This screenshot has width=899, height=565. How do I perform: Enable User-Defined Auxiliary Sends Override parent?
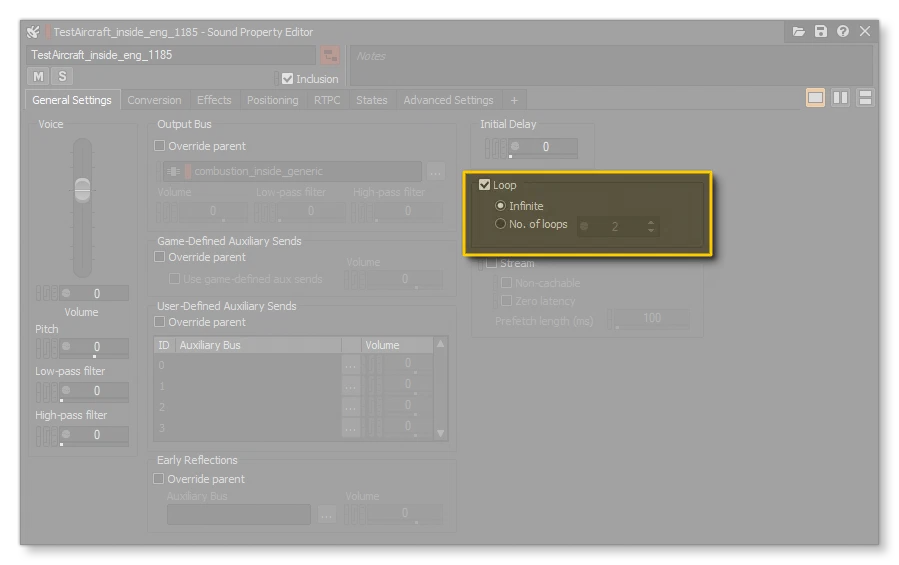(x=159, y=322)
